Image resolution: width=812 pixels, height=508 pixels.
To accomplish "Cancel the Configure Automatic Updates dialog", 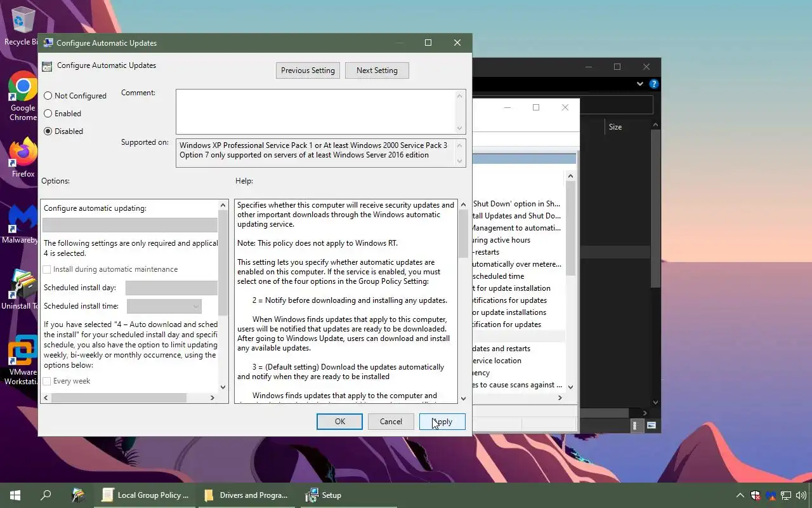I will pos(391,422).
